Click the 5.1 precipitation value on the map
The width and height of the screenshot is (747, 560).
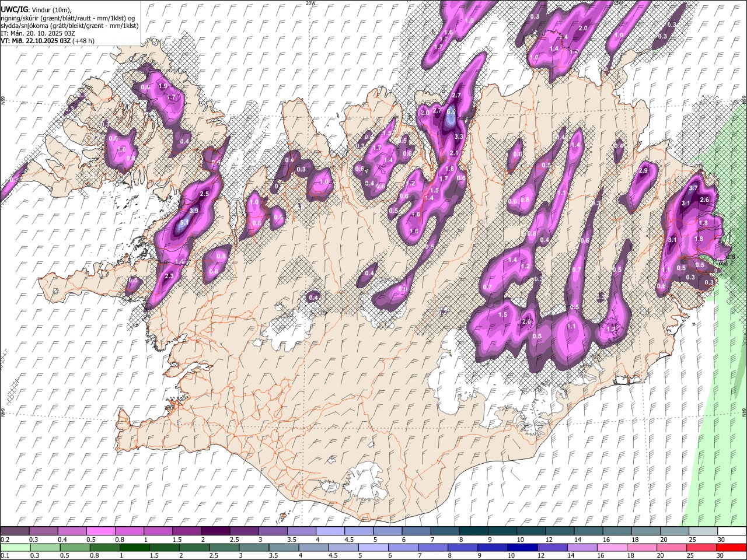coord(184,222)
